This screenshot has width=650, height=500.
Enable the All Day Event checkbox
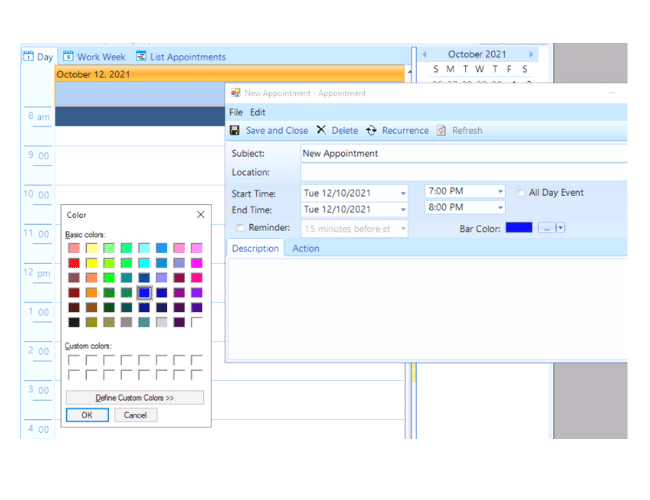tap(521, 193)
